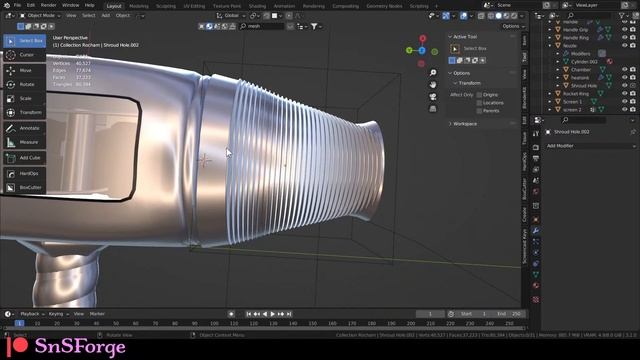640x360 pixels.
Task: Switch to solid viewport shading
Action: (x=498, y=16)
